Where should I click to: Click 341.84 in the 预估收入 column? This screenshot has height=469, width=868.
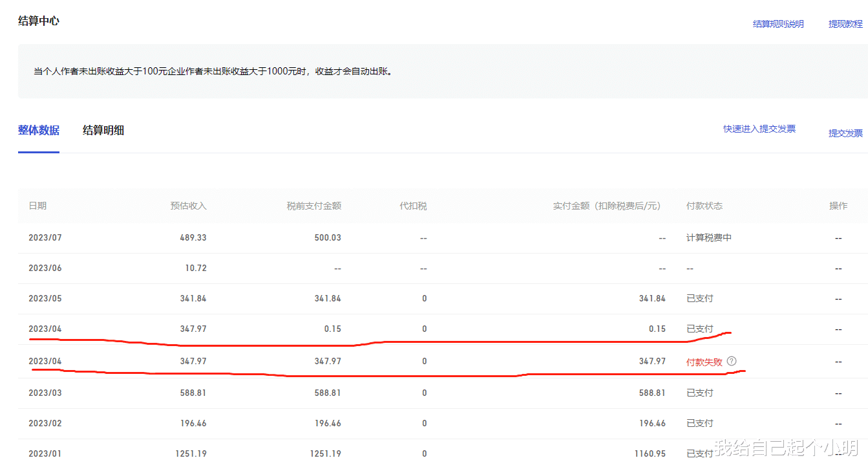(193, 298)
